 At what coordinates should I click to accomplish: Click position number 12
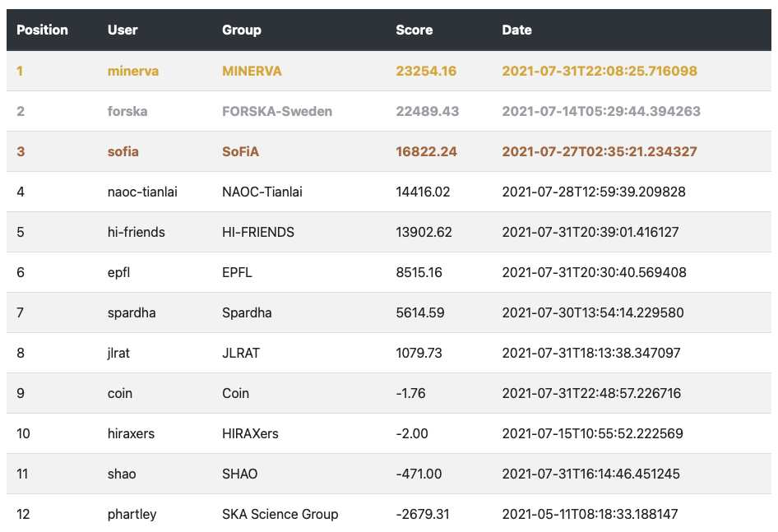click(23, 514)
